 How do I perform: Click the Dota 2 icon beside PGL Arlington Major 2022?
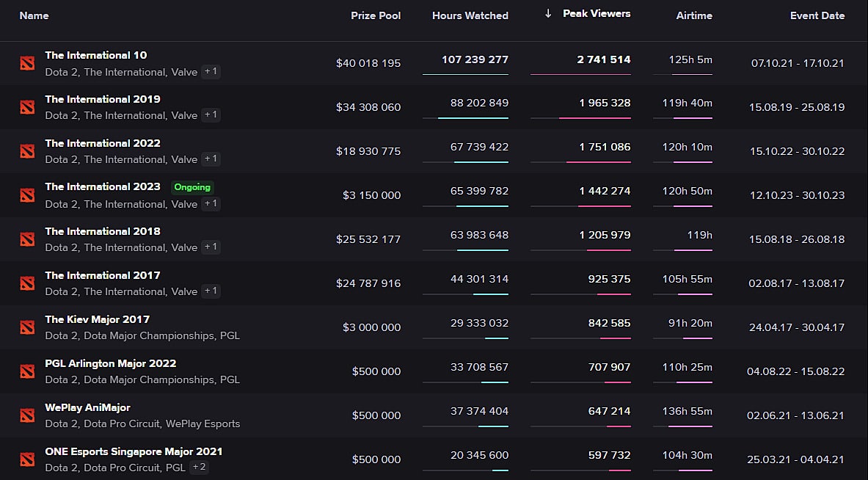tap(27, 371)
